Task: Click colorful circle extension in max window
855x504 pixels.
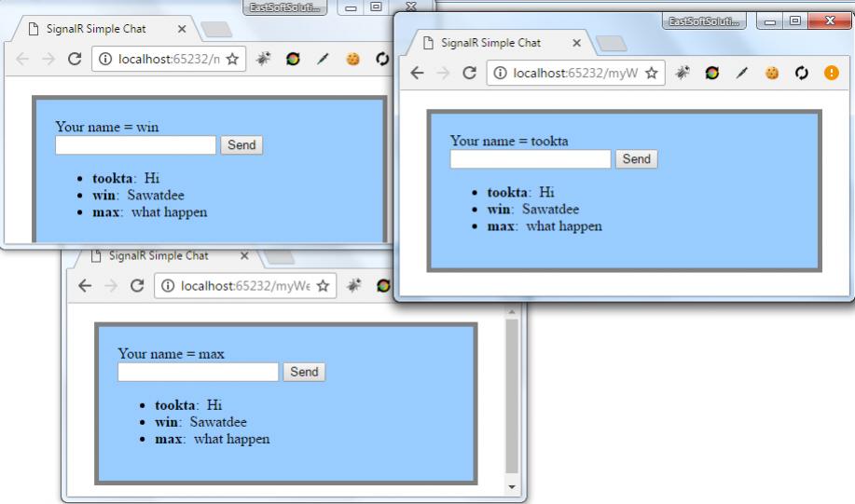Action: point(383,285)
